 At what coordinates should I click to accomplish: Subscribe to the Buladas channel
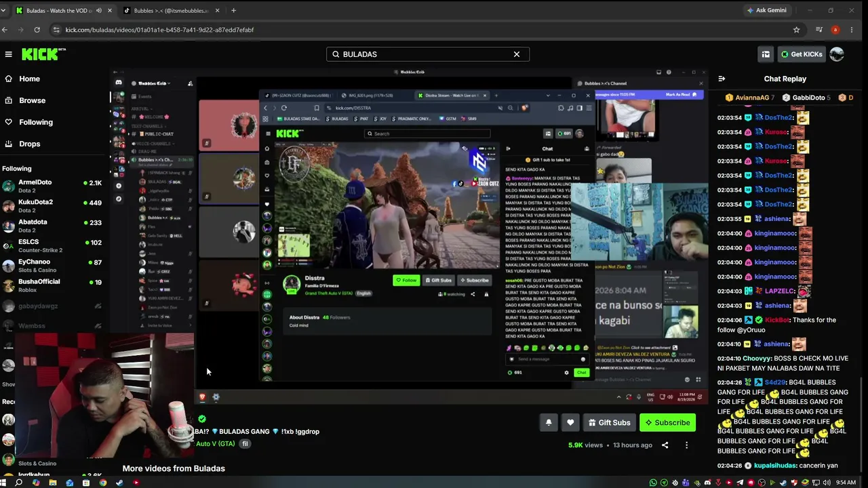coord(667,422)
